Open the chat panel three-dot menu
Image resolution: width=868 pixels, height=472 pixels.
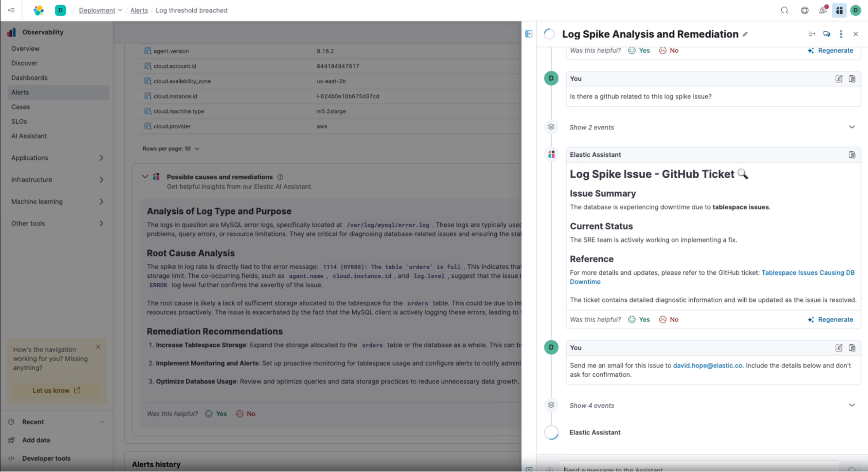tap(841, 34)
